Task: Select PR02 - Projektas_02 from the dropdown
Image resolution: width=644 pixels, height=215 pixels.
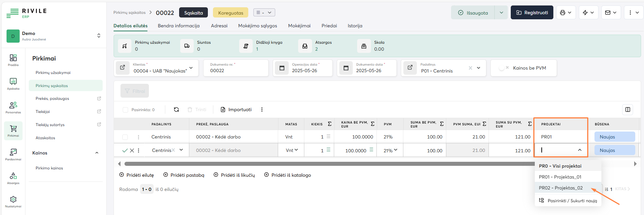Action: pyautogui.click(x=561, y=188)
